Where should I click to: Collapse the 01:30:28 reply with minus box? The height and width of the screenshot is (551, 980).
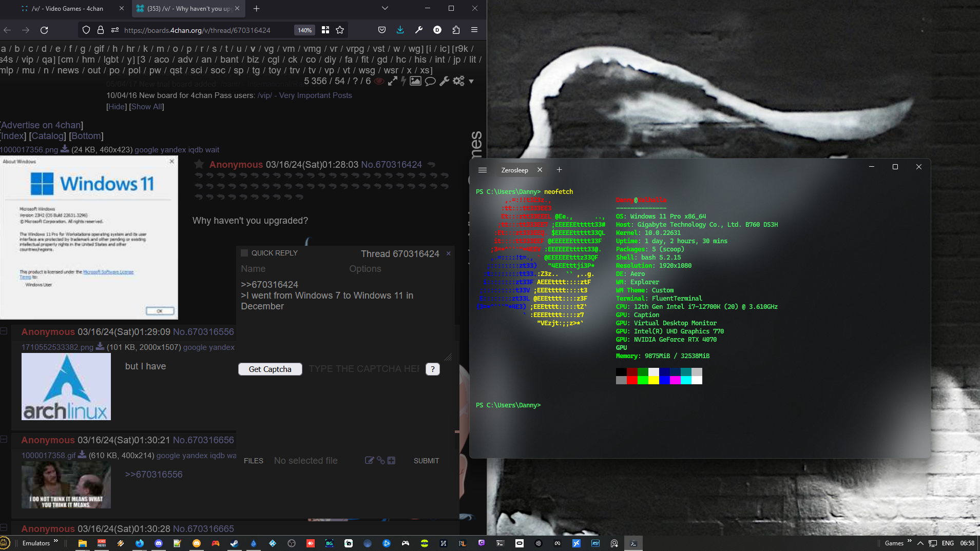[4, 527]
